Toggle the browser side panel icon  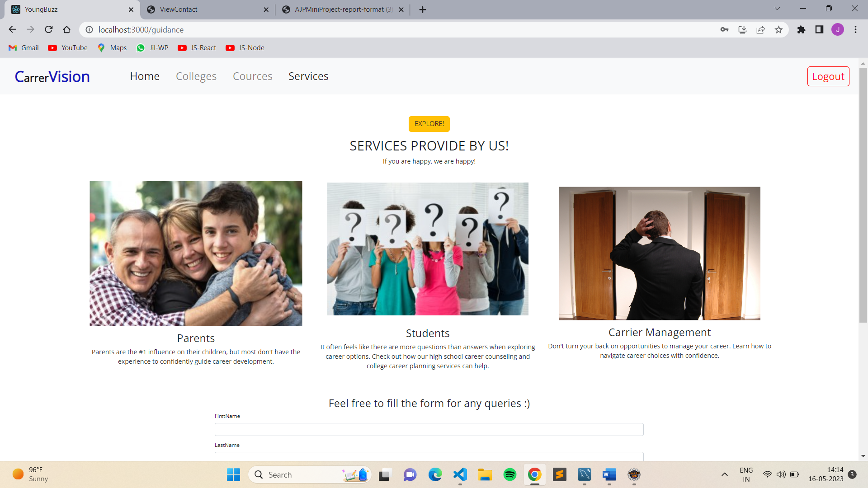pos(819,30)
